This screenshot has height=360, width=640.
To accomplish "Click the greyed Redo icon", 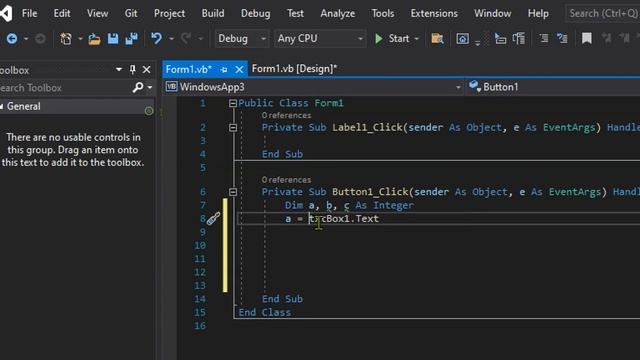I will (x=186, y=39).
